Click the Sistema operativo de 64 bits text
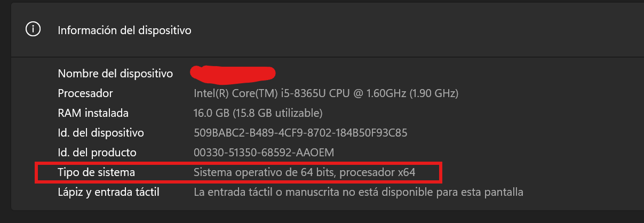The image size is (644, 223). pos(264,172)
